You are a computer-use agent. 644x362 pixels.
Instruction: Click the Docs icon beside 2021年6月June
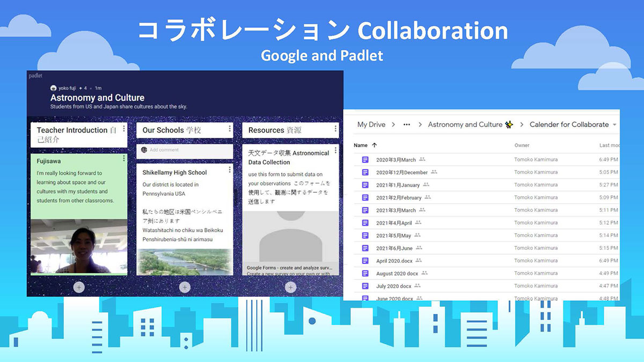pyautogui.click(x=365, y=248)
